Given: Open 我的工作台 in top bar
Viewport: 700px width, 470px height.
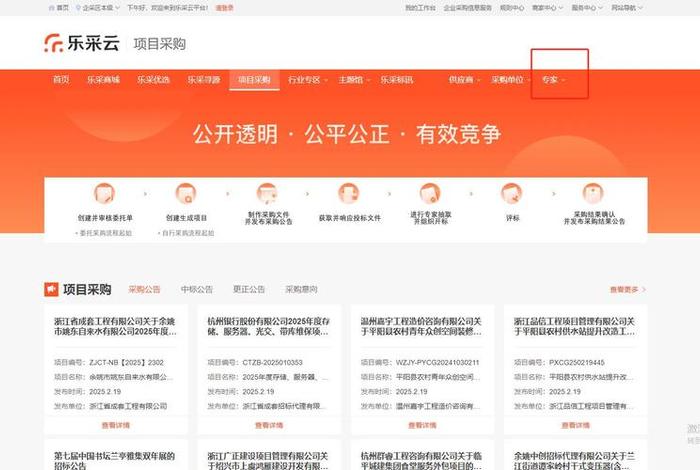Looking at the screenshot, I should pos(420,8).
